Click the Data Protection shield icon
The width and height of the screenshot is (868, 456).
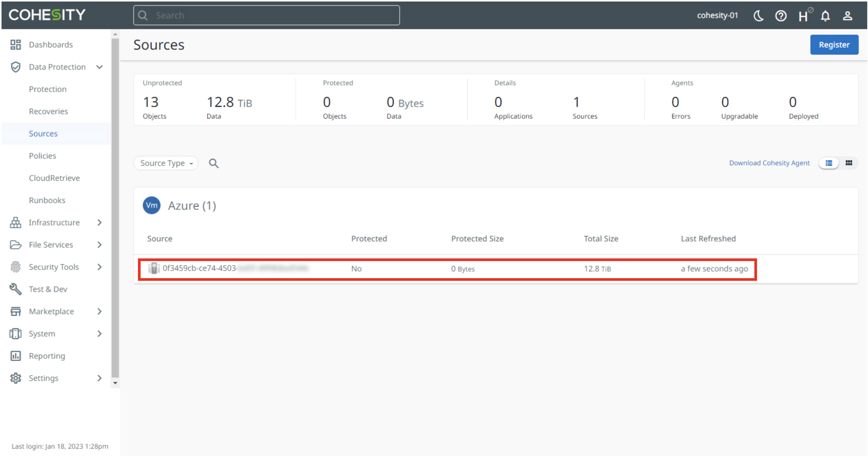click(16, 67)
